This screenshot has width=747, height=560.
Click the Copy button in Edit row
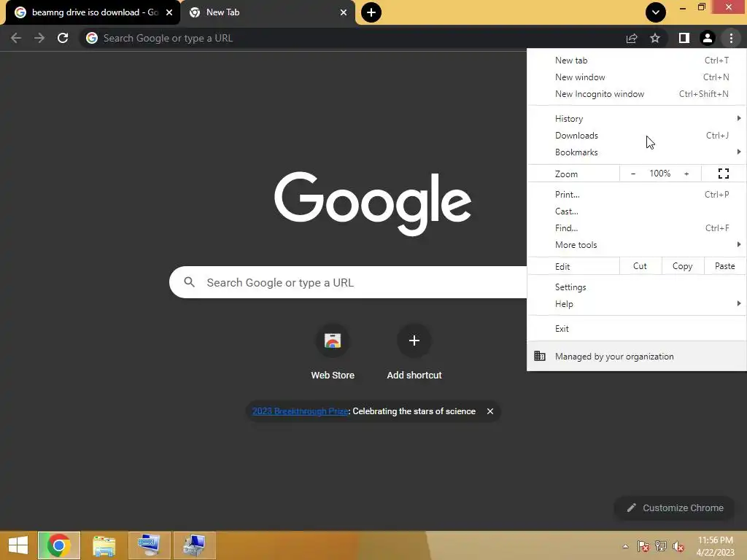(x=682, y=266)
